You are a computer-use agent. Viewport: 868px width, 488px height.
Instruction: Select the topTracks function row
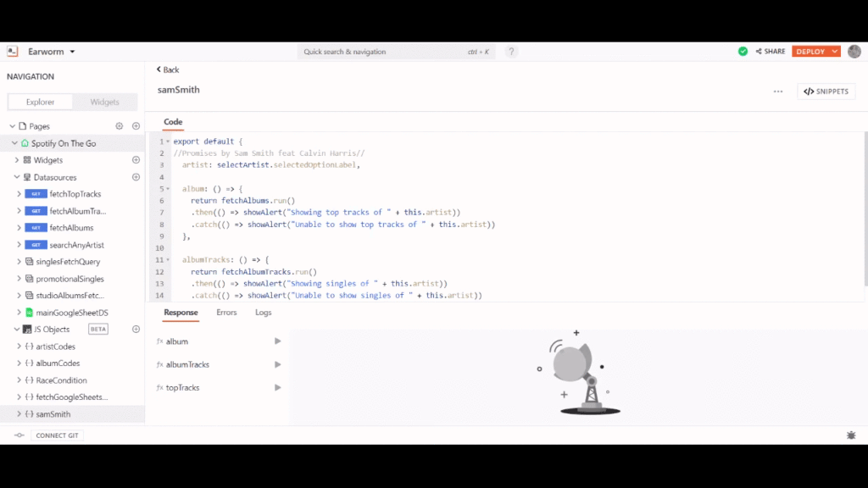(x=219, y=388)
